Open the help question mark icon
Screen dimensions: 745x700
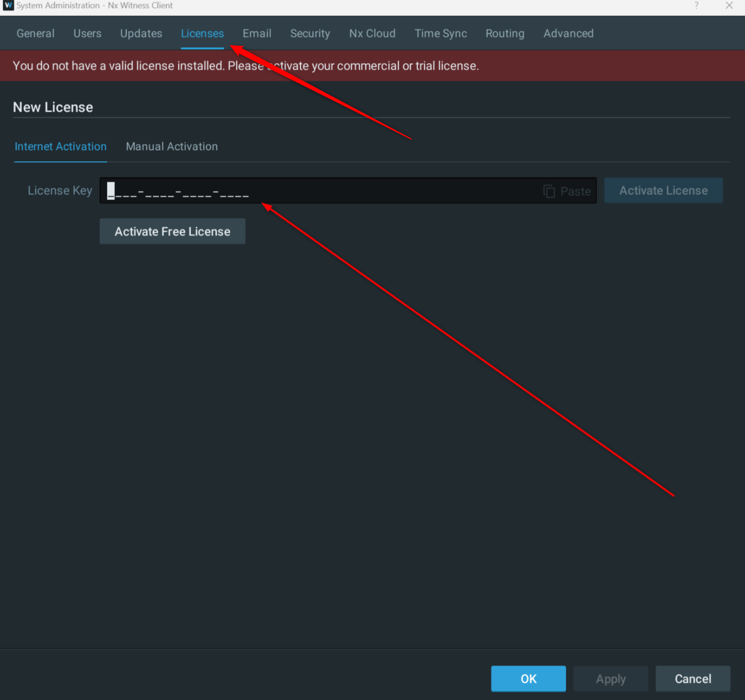click(696, 6)
